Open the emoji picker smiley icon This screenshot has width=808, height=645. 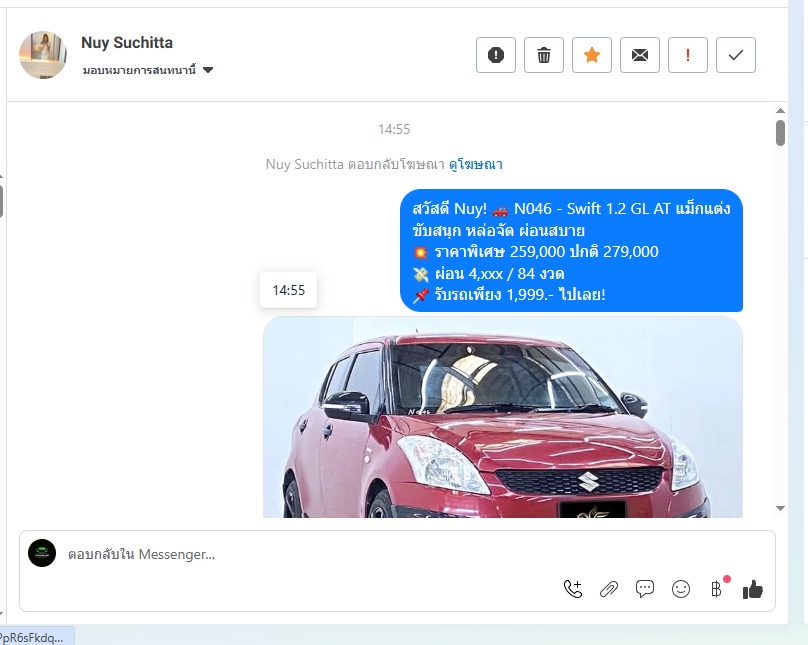681,589
